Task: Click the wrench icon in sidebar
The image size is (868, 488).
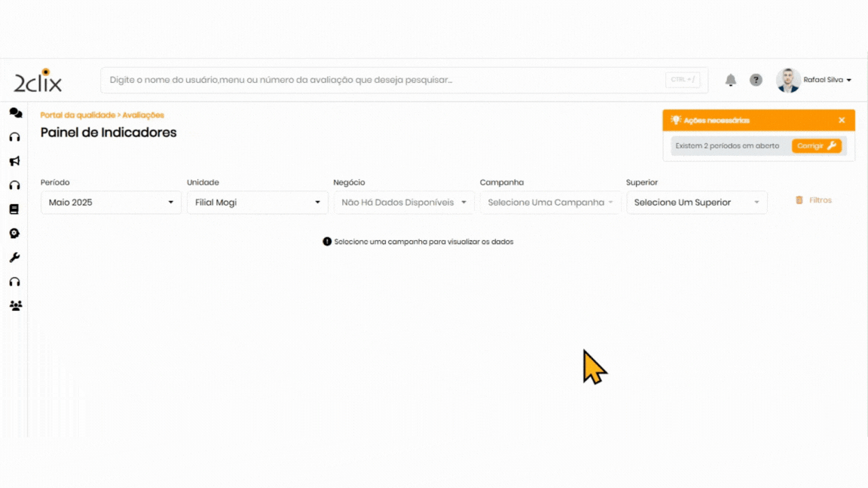Action: (x=14, y=258)
